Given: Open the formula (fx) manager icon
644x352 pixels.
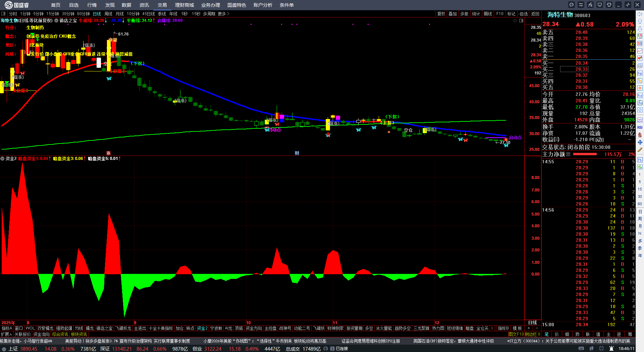Looking at the screenshot, I should pos(590,5).
